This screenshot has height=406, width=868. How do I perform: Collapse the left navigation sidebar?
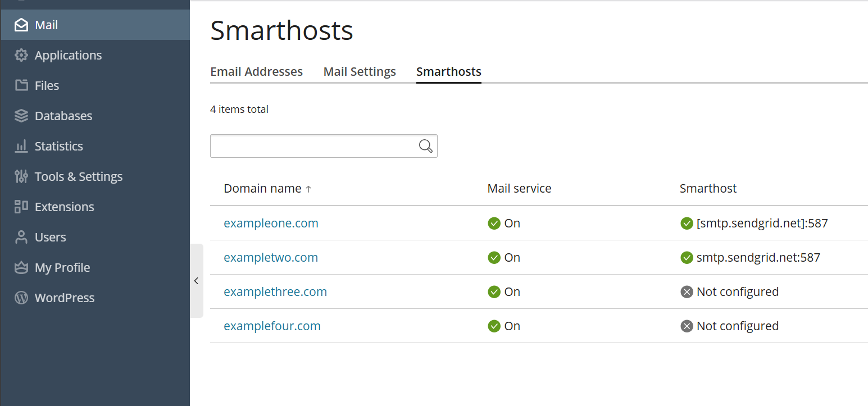pos(196,280)
